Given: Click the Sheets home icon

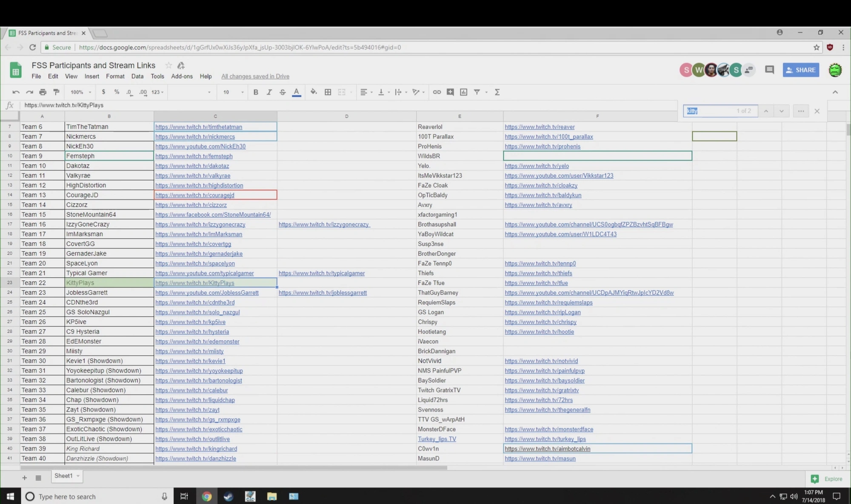Looking at the screenshot, I should click(16, 70).
